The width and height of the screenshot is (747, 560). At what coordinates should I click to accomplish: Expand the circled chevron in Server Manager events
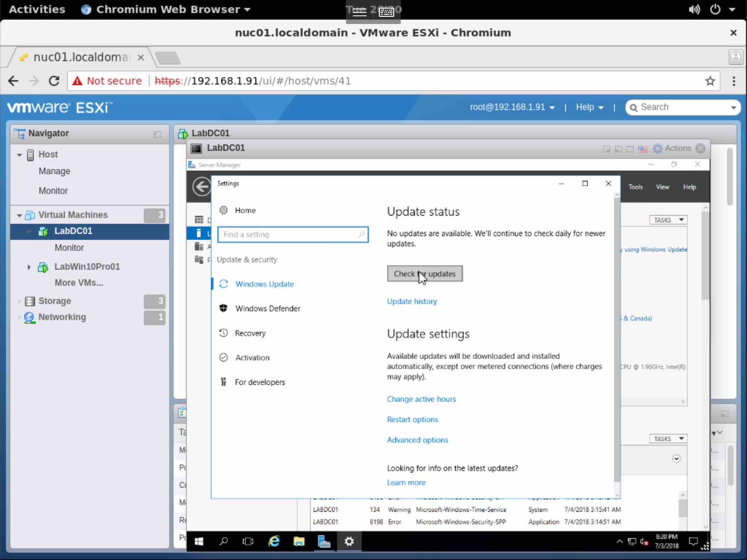(676, 458)
